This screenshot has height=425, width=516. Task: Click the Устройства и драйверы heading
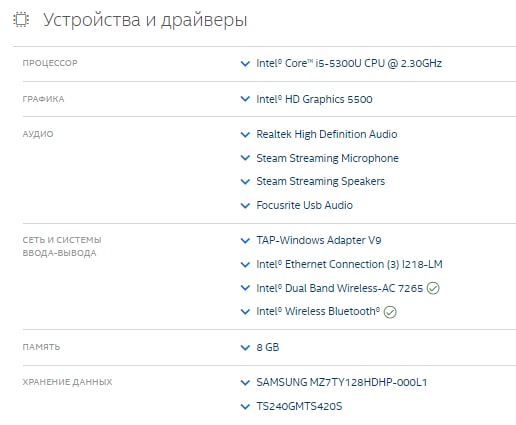145,20
